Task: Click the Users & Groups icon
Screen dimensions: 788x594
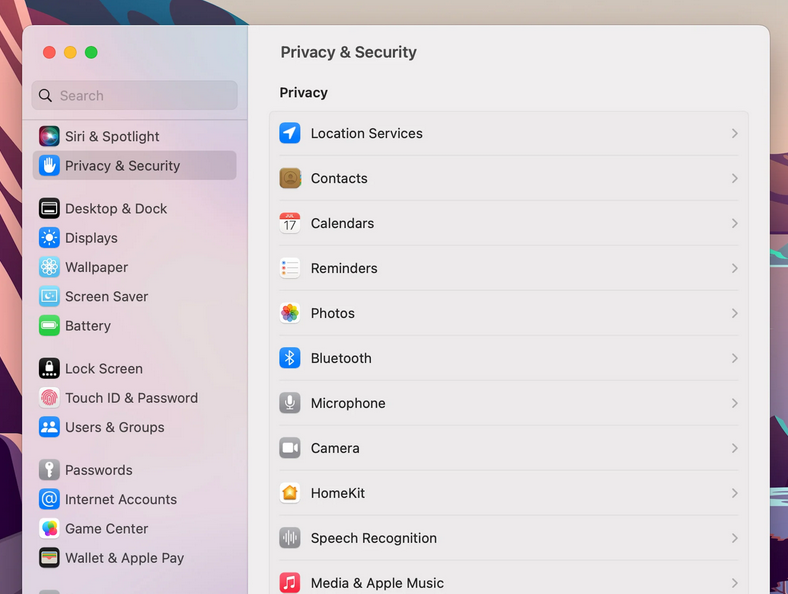Action: click(x=49, y=427)
